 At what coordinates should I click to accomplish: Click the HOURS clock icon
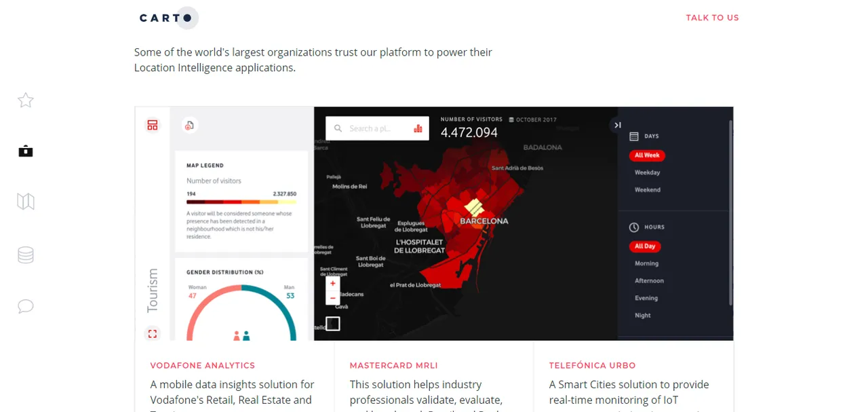(634, 227)
